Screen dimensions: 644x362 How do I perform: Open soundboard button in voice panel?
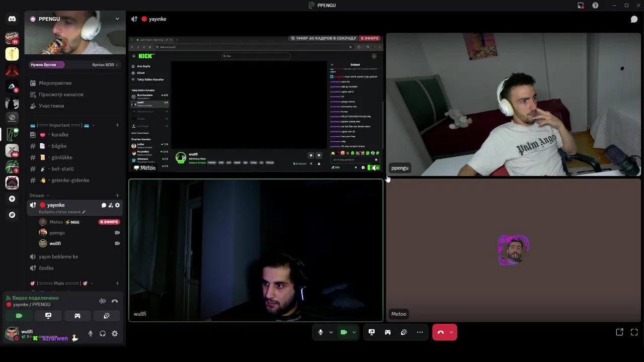coord(107,316)
